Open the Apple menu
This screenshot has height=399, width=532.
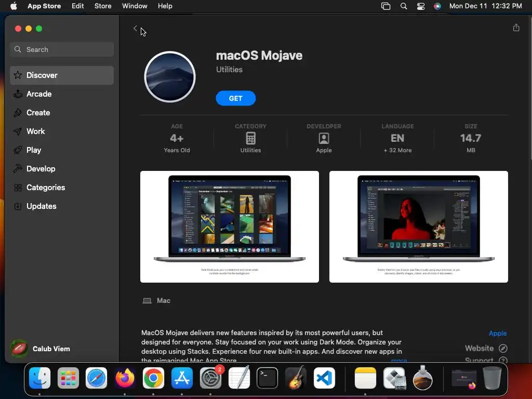pyautogui.click(x=14, y=6)
